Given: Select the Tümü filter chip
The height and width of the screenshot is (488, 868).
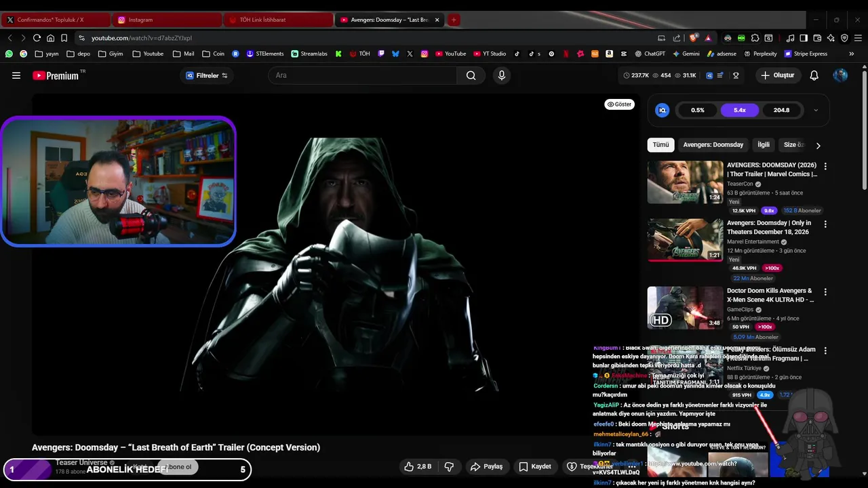Looking at the screenshot, I should [x=660, y=144].
